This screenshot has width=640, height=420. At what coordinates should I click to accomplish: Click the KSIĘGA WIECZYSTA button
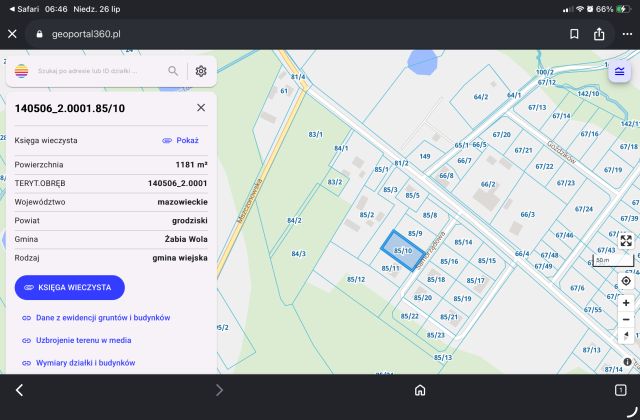click(70, 287)
